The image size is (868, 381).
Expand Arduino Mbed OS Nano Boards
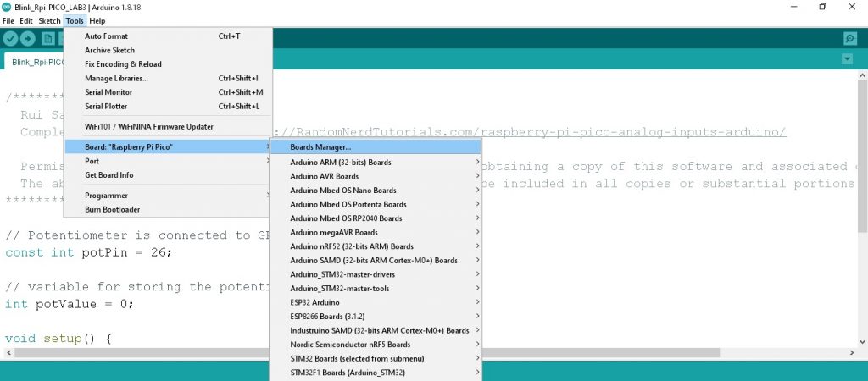pos(376,190)
